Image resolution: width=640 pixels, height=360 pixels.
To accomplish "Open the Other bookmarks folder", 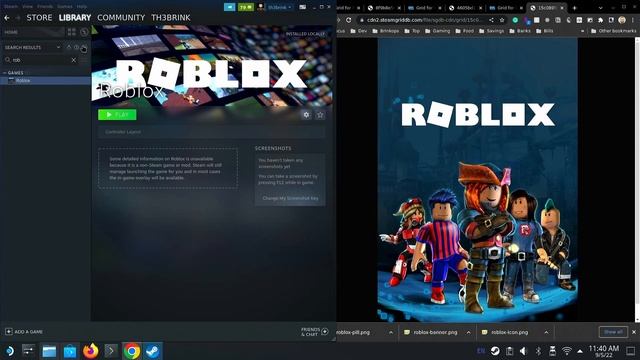I will point(613,31).
